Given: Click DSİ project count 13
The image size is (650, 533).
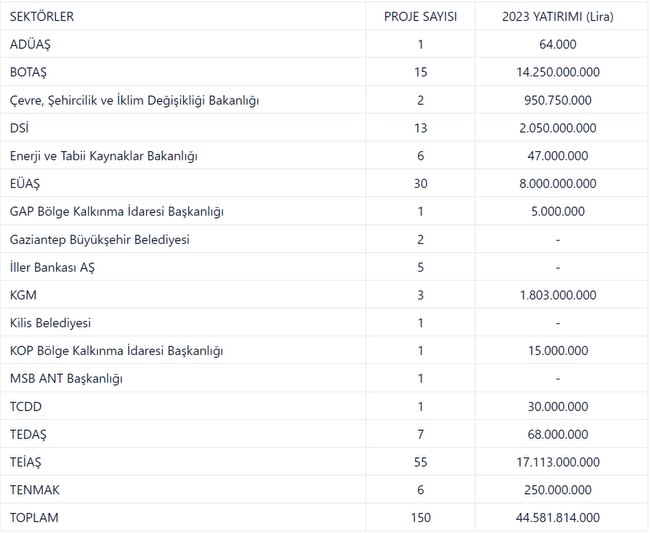Looking at the screenshot, I should point(420,128).
